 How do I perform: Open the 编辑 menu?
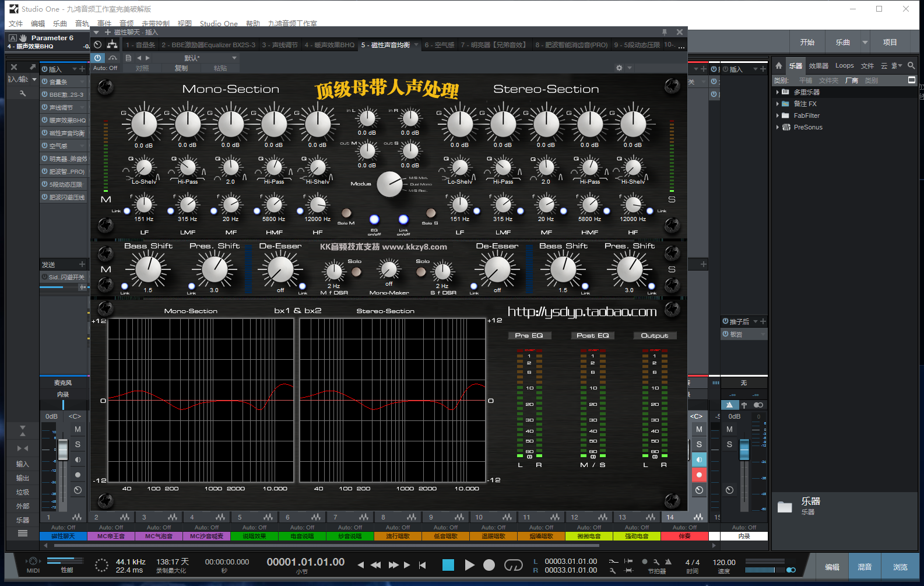(x=38, y=24)
